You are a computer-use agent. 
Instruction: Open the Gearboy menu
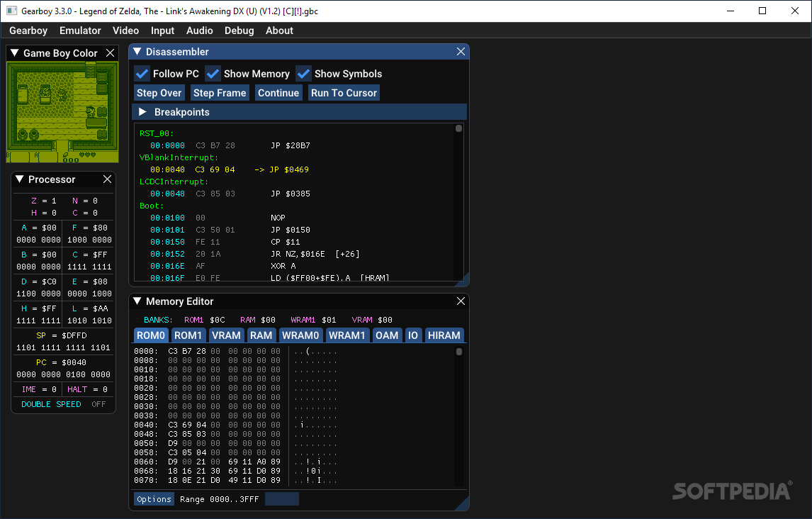click(28, 30)
